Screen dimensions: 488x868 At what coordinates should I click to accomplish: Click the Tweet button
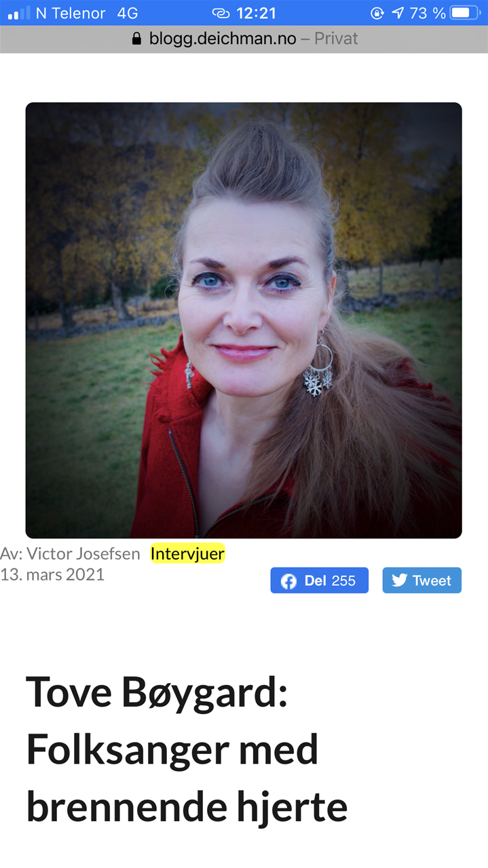[421, 580]
